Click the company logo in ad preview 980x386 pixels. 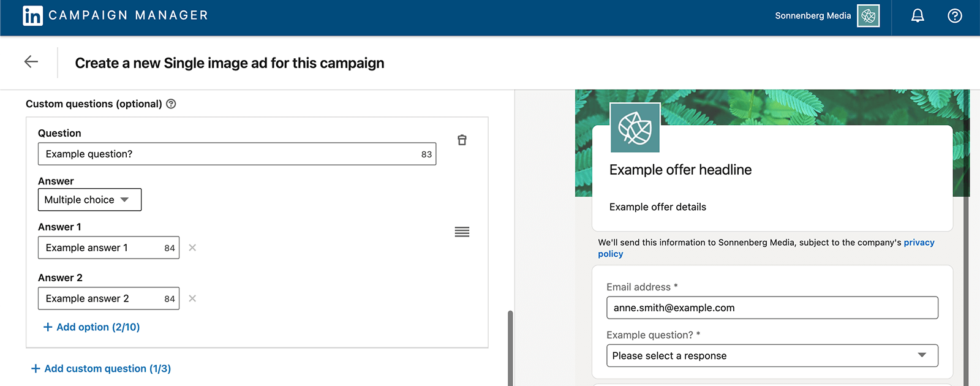tap(635, 127)
